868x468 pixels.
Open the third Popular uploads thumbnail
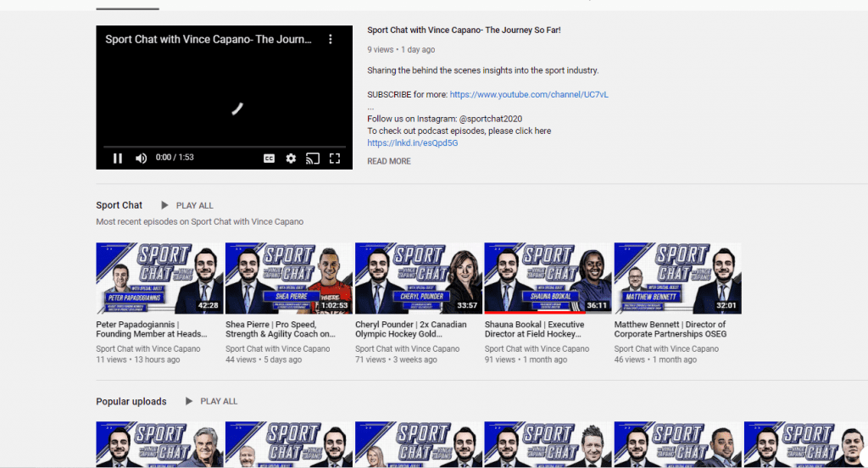419,445
